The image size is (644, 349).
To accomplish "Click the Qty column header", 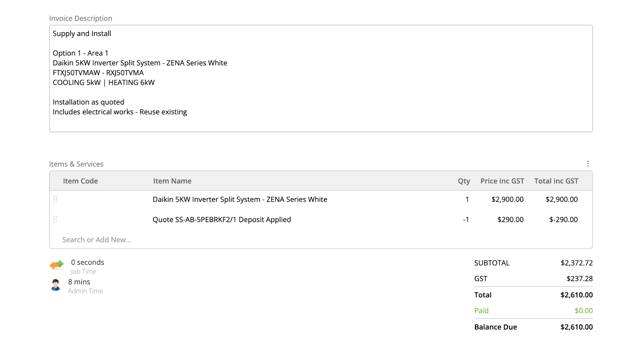I will 464,181.
